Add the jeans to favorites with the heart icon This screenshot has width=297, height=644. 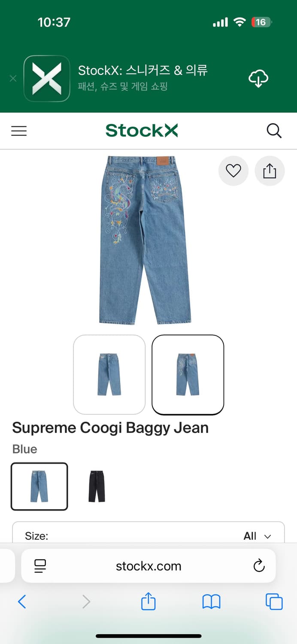point(233,171)
